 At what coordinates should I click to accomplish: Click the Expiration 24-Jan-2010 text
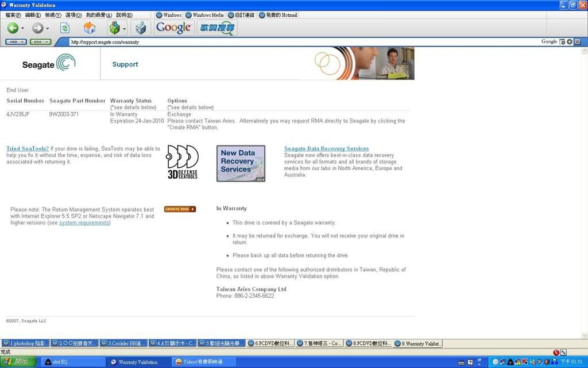coord(137,121)
